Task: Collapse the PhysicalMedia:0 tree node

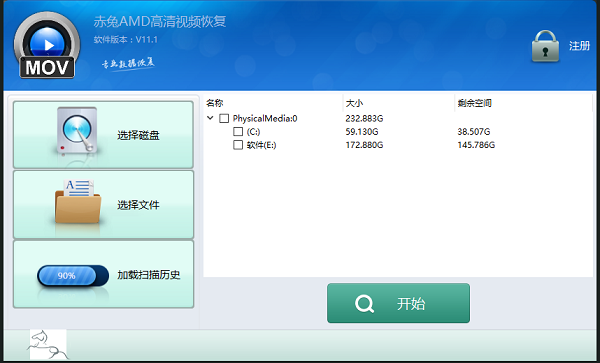Action: pyautogui.click(x=210, y=118)
